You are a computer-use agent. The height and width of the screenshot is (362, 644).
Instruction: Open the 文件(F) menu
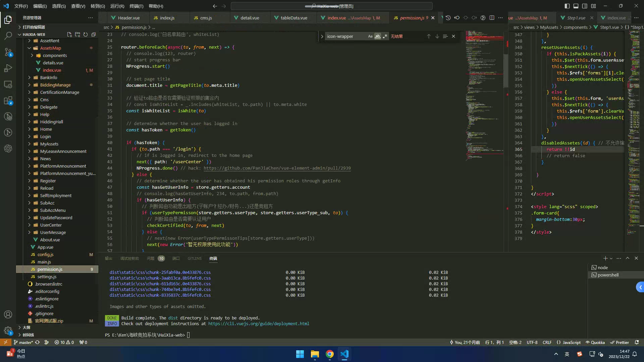21,6
